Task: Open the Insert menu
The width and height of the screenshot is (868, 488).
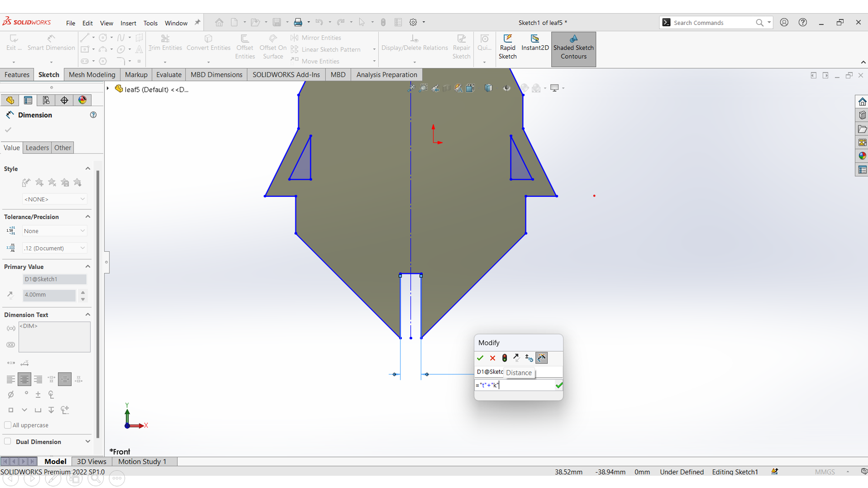Action: [x=128, y=23]
